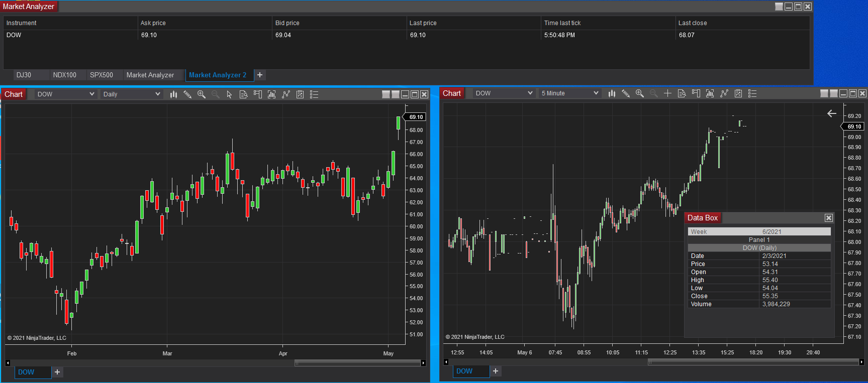Click instrument link square in 5 Minute chart
The height and width of the screenshot is (383, 868).
[824, 93]
